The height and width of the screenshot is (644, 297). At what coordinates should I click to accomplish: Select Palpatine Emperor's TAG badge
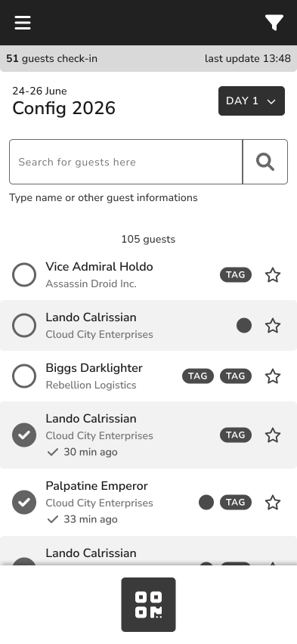236,503
